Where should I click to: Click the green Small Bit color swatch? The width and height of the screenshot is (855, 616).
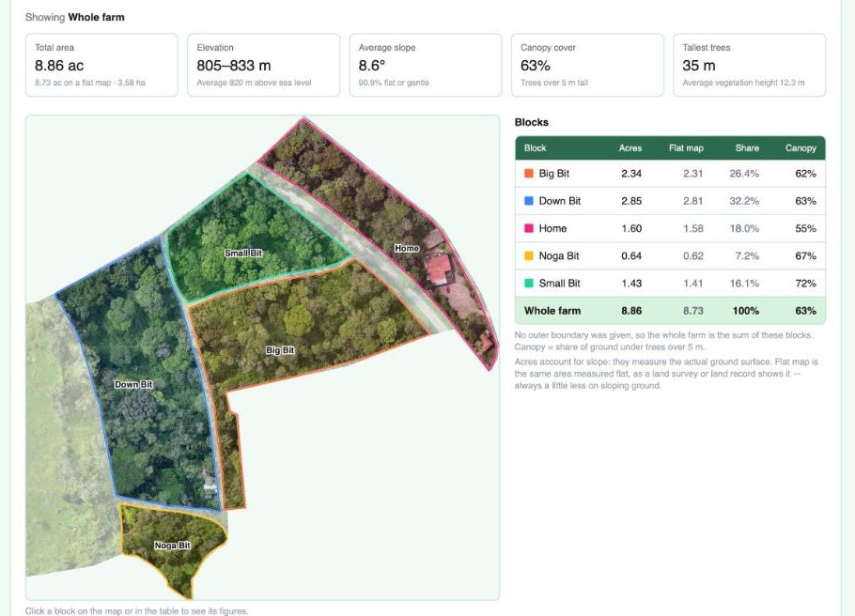(528, 283)
